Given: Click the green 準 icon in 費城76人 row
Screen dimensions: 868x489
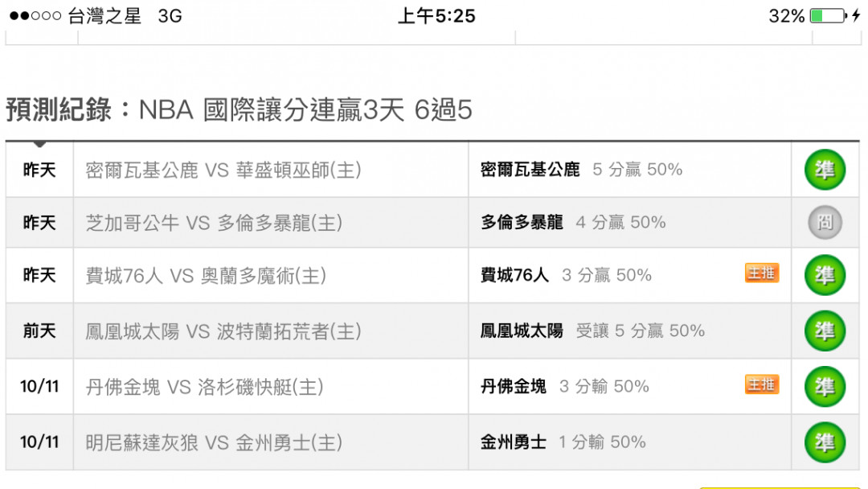Looking at the screenshot, I should (825, 275).
